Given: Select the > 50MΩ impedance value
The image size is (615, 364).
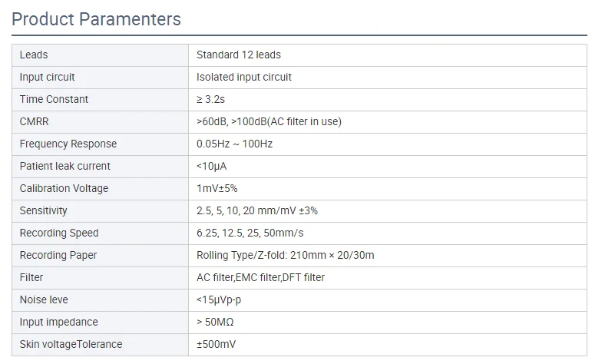Looking at the screenshot, I should pos(217,322).
